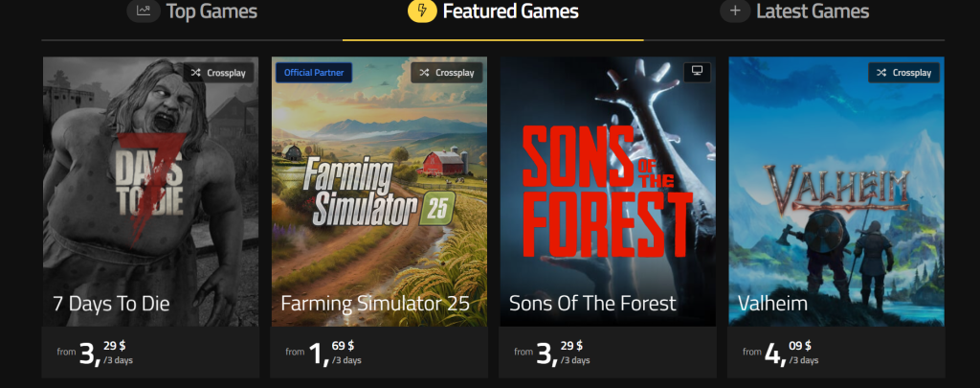Click the Valheim cover artwork
Image resolution: width=980 pixels, height=388 pixels.
coord(836,182)
